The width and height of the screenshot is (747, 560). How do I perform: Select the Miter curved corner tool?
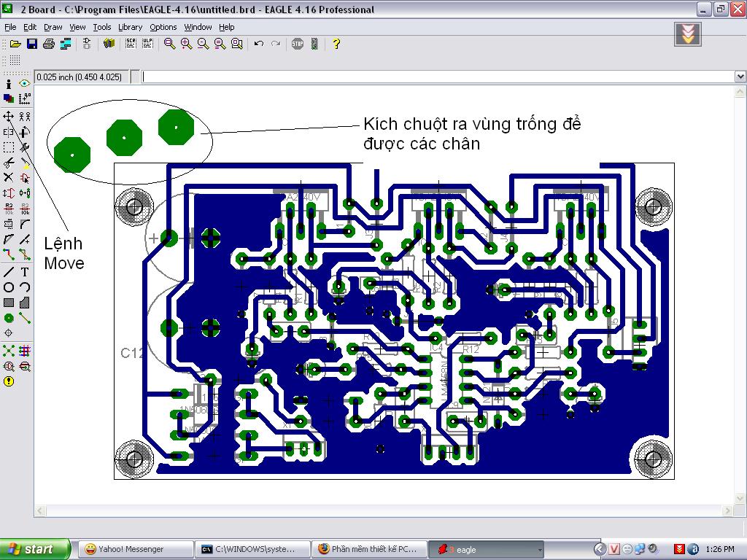[x=24, y=224]
